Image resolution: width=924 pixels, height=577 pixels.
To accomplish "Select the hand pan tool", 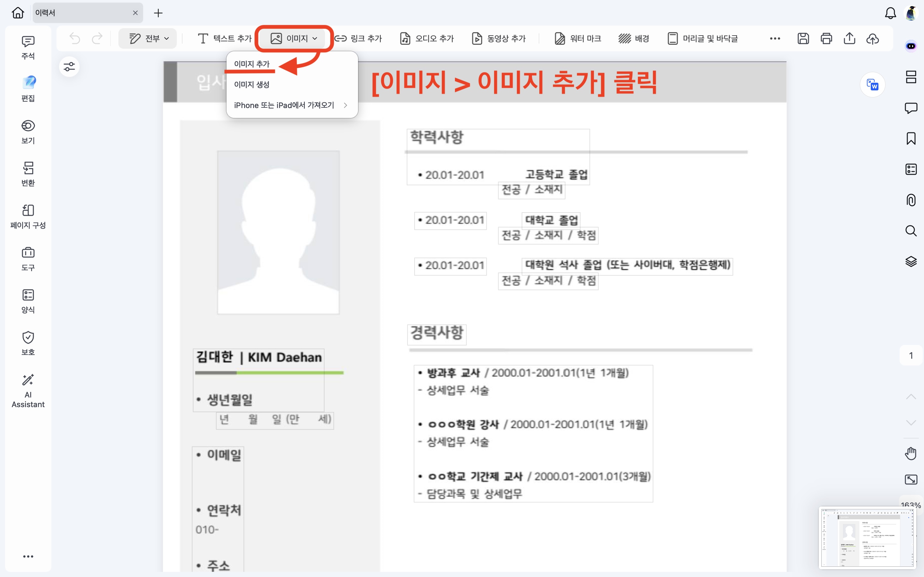I will [911, 453].
